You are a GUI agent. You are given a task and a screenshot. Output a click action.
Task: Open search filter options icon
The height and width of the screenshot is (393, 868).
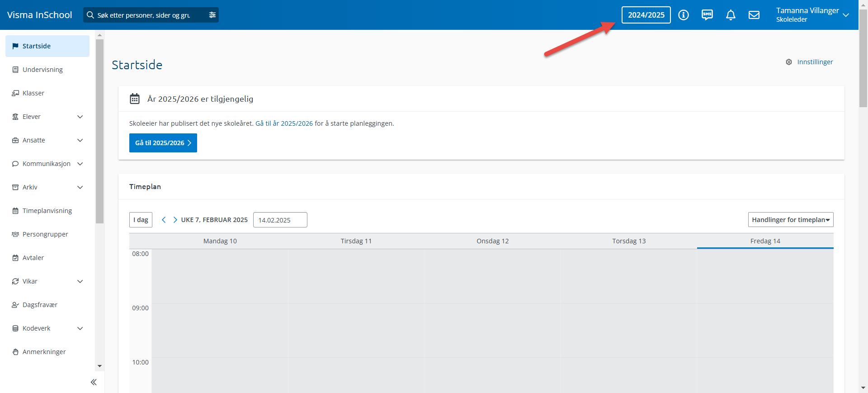point(212,15)
